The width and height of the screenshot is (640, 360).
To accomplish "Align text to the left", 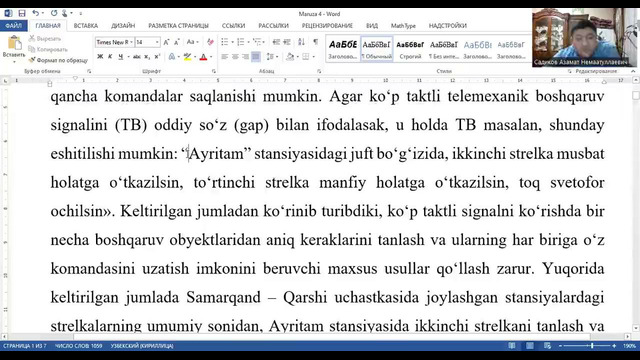I will pyautogui.click(x=224, y=57).
